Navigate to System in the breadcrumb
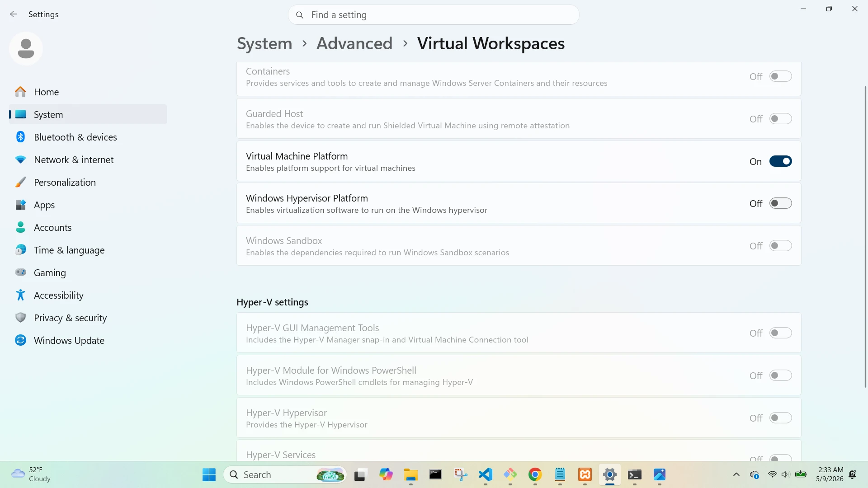Image resolution: width=868 pixels, height=488 pixels. 264,43
